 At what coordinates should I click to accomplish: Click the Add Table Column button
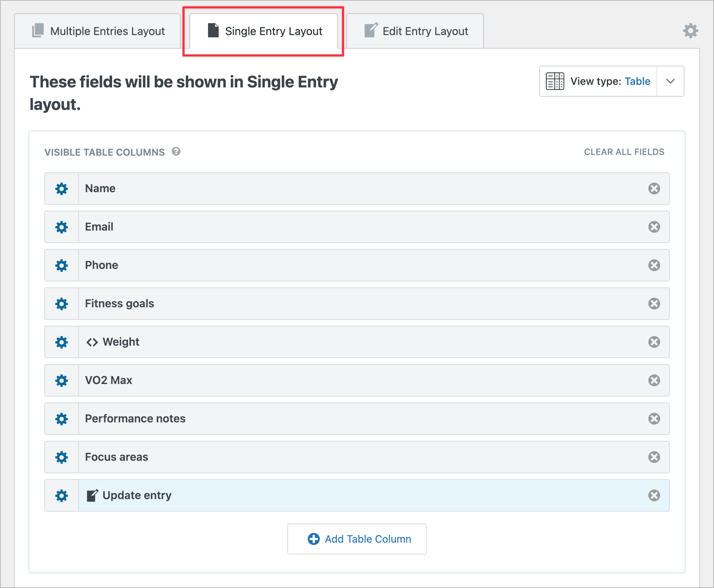pos(357,539)
